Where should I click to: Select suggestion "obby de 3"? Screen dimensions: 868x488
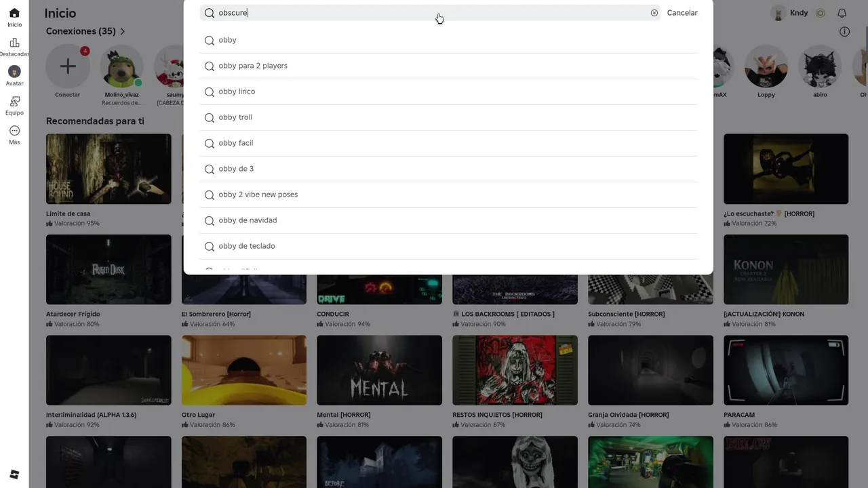pyautogui.click(x=448, y=169)
